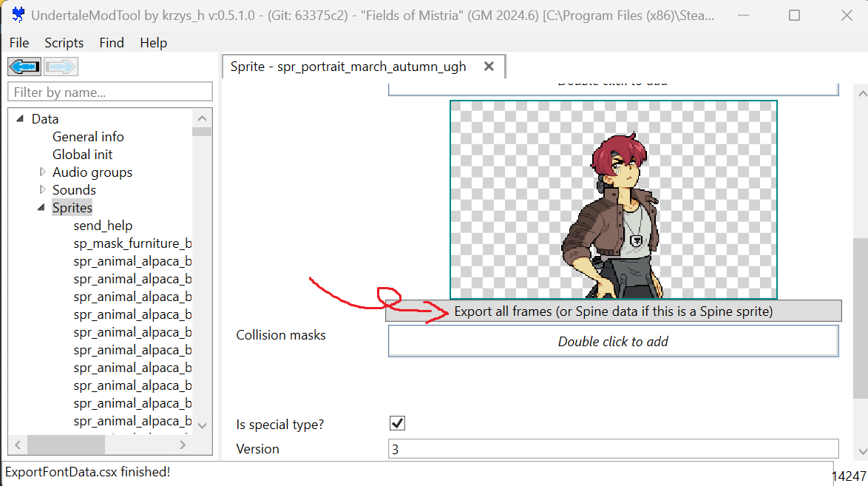
Task: Close the spr_portrait_march_autumn_ugh tab
Action: pos(489,67)
